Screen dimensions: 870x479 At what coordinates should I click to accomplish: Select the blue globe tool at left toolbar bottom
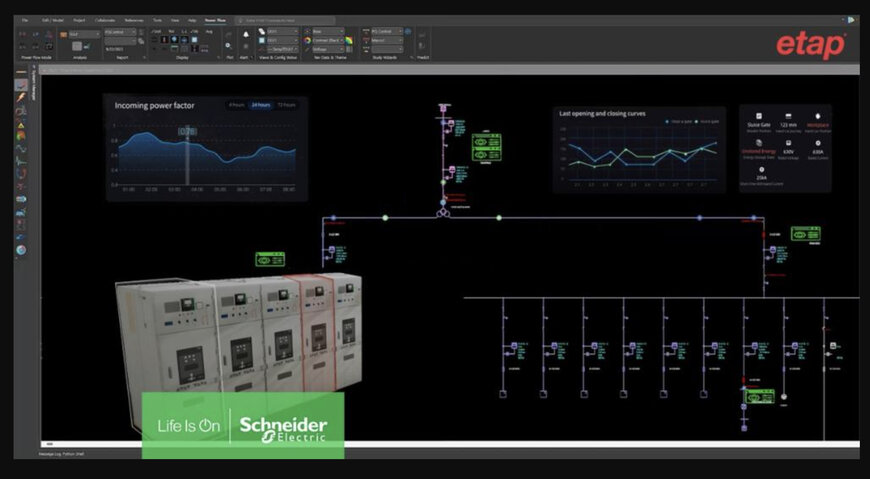click(21, 250)
